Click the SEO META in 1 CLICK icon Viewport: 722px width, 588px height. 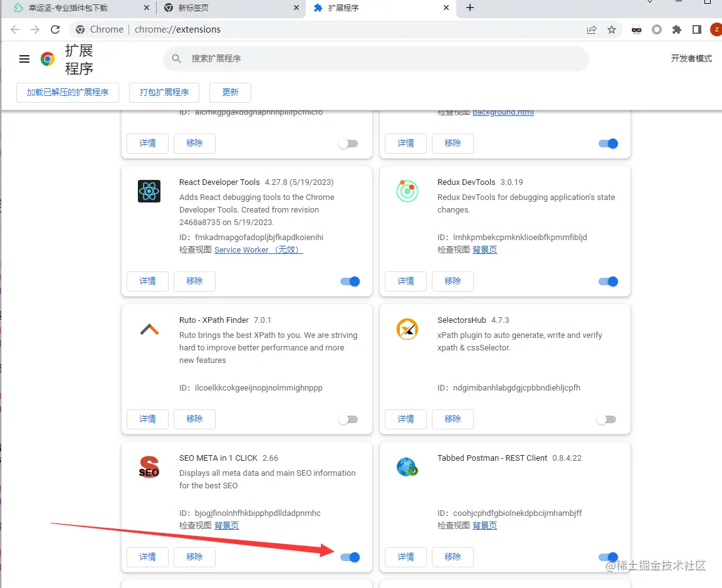149,467
